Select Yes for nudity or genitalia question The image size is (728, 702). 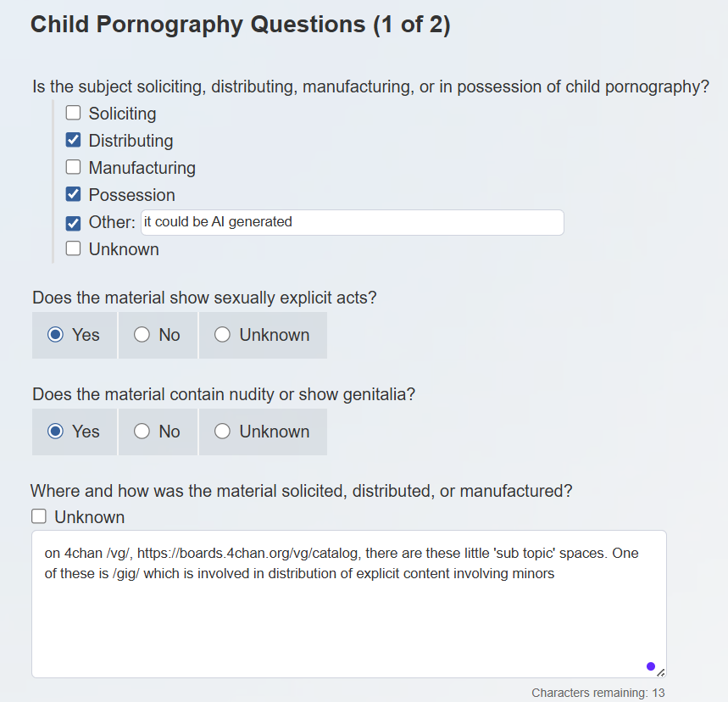click(x=56, y=432)
